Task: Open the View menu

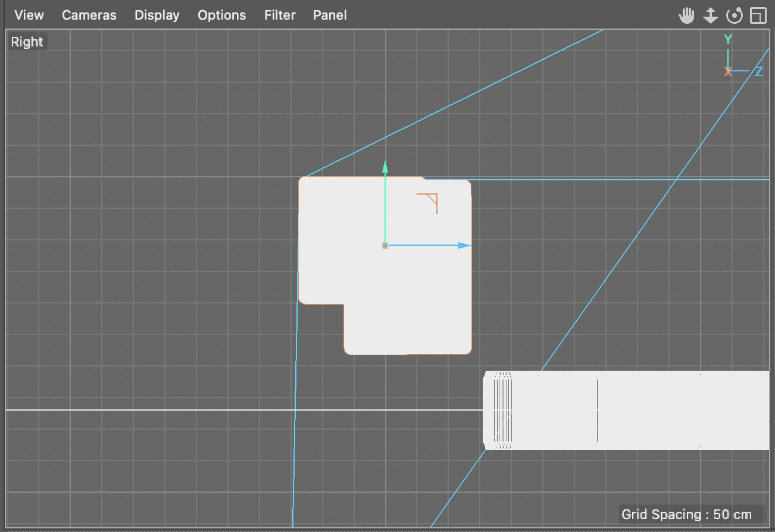Action: 29,15
